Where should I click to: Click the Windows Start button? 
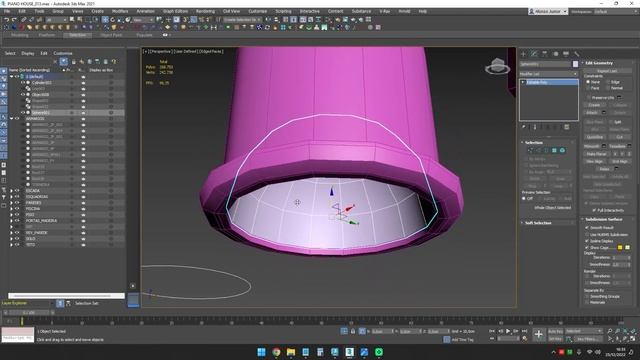coord(262,352)
